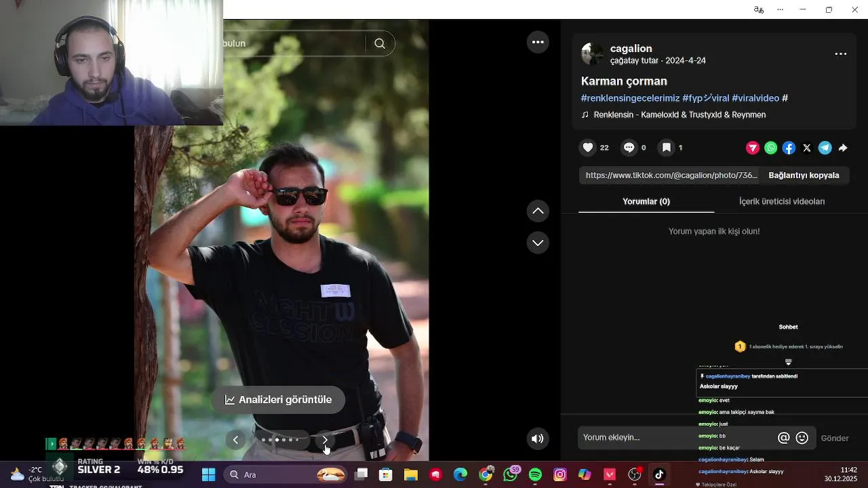868x488 pixels.
Task: Click the Karman çorman post title
Action: (624, 81)
